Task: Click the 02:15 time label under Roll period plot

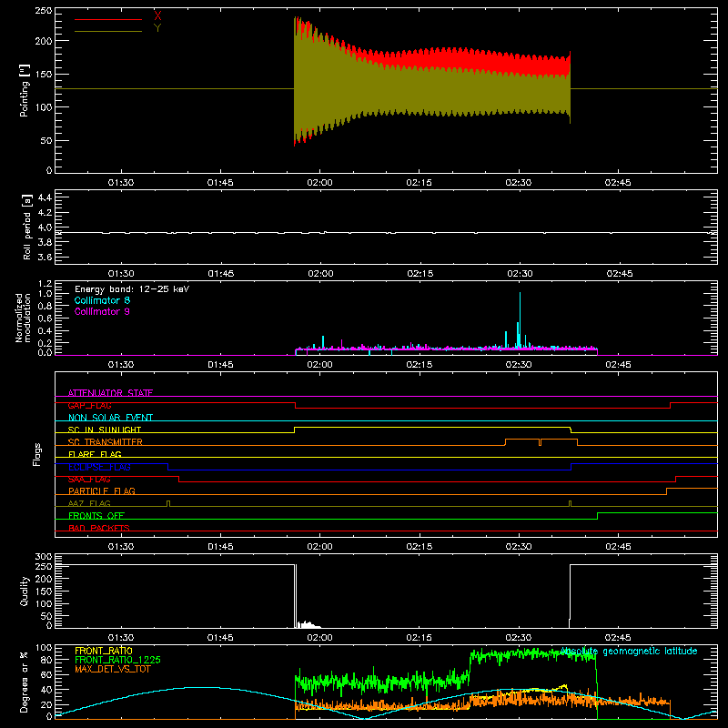Action: [420, 274]
